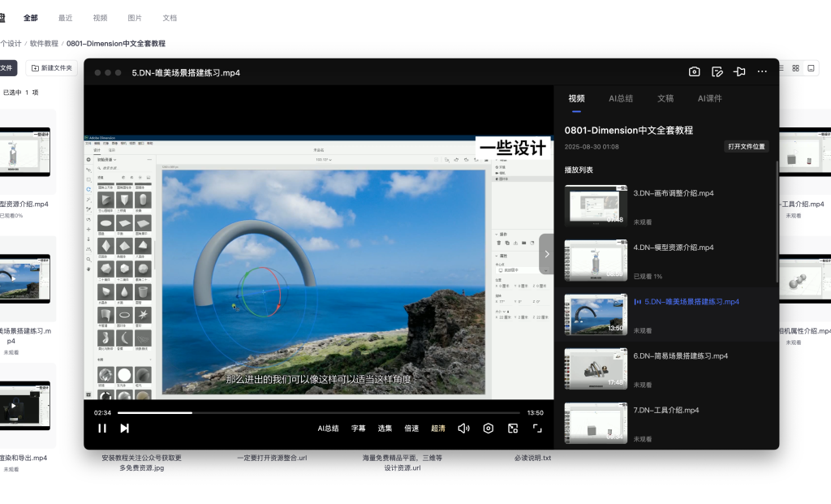831x504 pixels.
Task: Click the thumbnail of 7.DN-工具介绍.mp4
Action: point(596,424)
